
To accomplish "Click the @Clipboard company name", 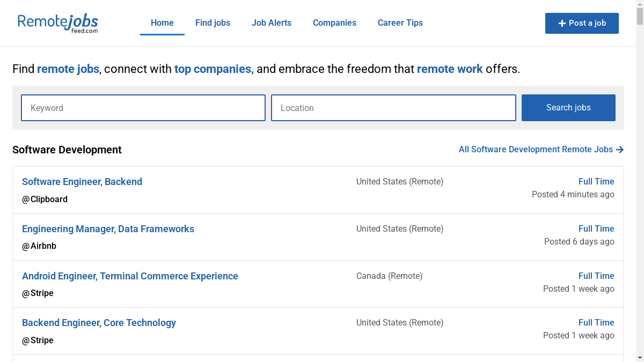I will coord(45,200).
